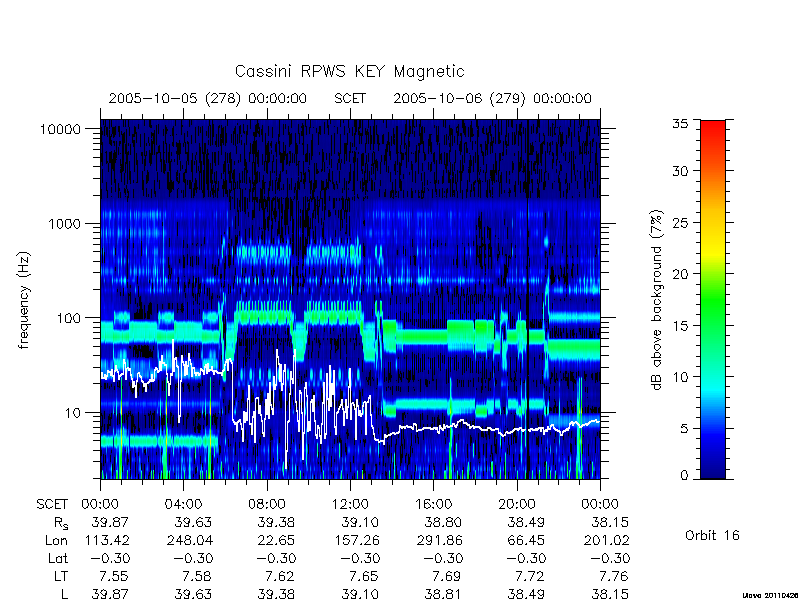Screen dimensions: 800x600
Task: Select the LT value 7.55
Action: tap(114, 577)
